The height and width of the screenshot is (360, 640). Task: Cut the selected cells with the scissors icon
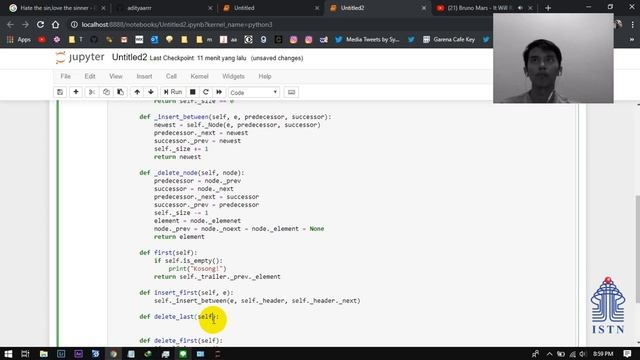[92, 92]
